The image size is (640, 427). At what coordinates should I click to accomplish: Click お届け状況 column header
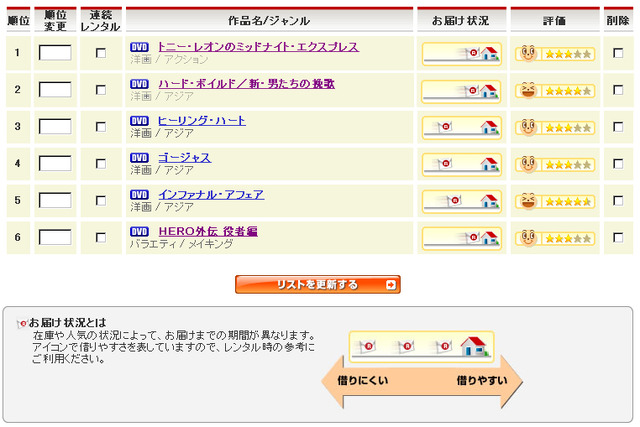point(462,20)
